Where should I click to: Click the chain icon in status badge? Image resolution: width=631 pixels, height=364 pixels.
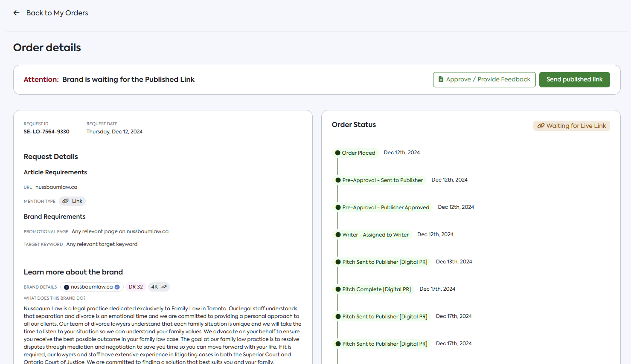pyautogui.click(x=541, y=126)
